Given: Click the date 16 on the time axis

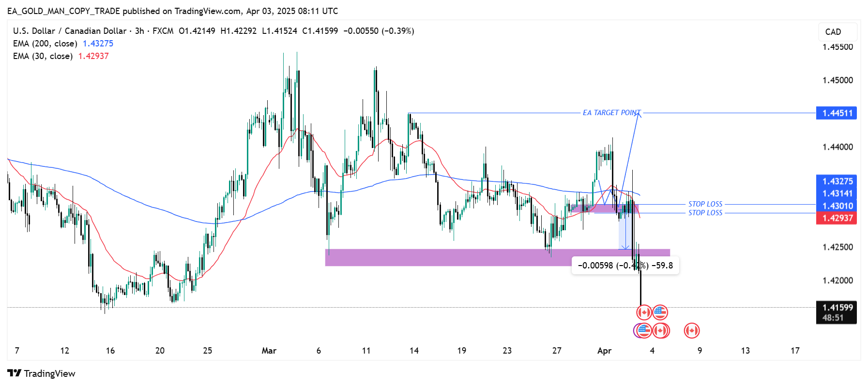Looking at the screenshot, I should pyautogui.click(x=110, y=351).
